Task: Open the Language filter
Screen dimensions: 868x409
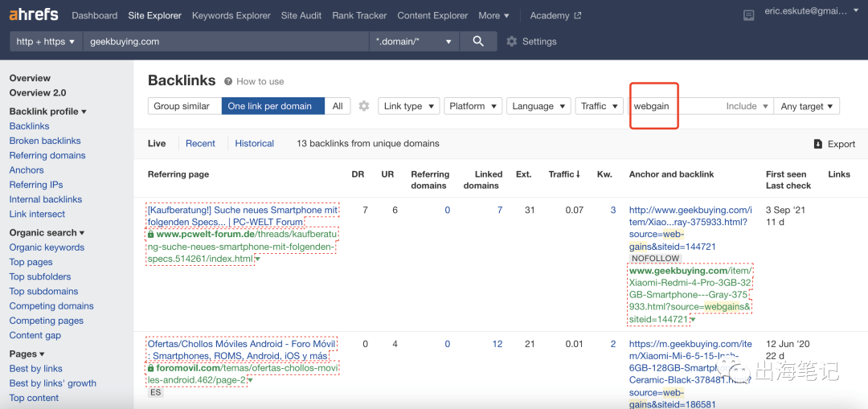Action: 538,106
